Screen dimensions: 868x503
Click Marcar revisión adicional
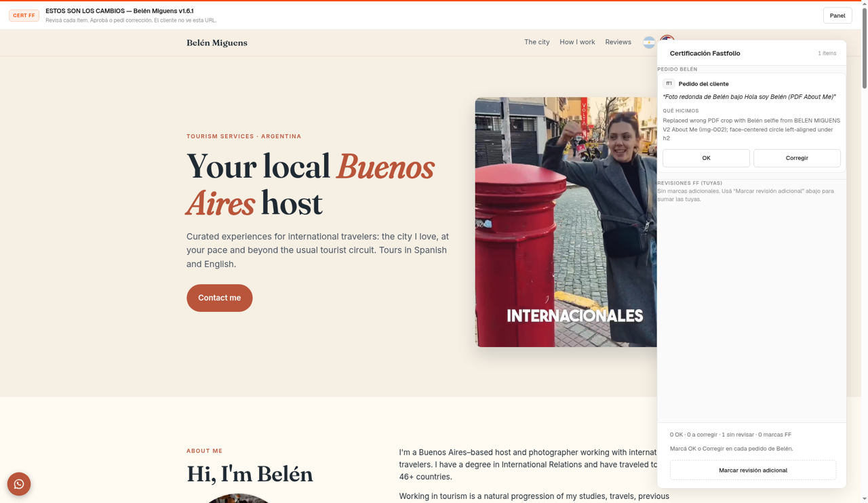tap(753, 470)
